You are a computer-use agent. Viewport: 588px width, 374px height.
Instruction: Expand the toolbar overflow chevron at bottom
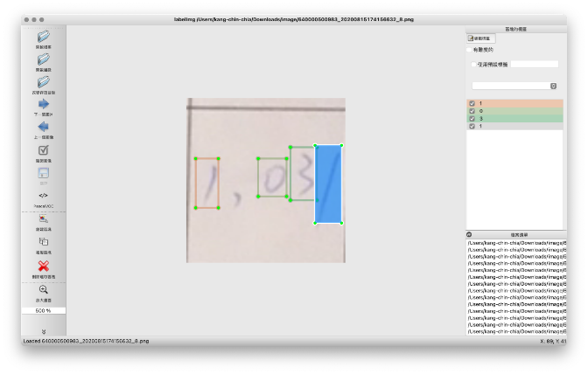(43, 331)
